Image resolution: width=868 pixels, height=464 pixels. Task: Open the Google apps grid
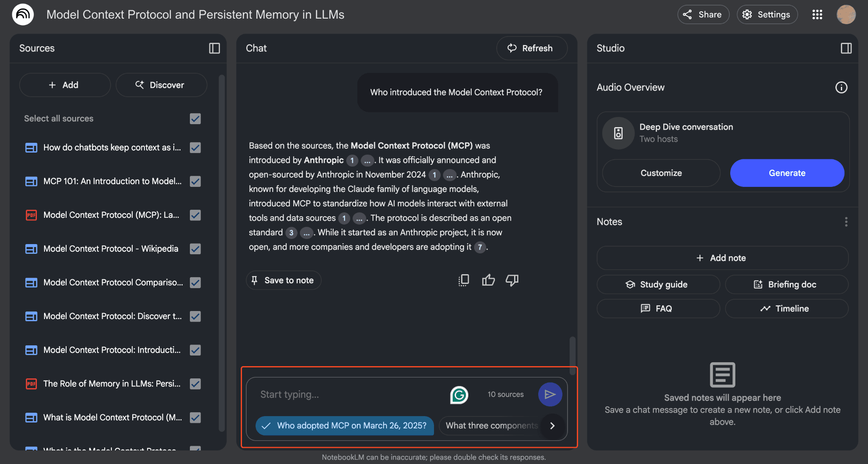pyautogui.click(x=817, y=14)
